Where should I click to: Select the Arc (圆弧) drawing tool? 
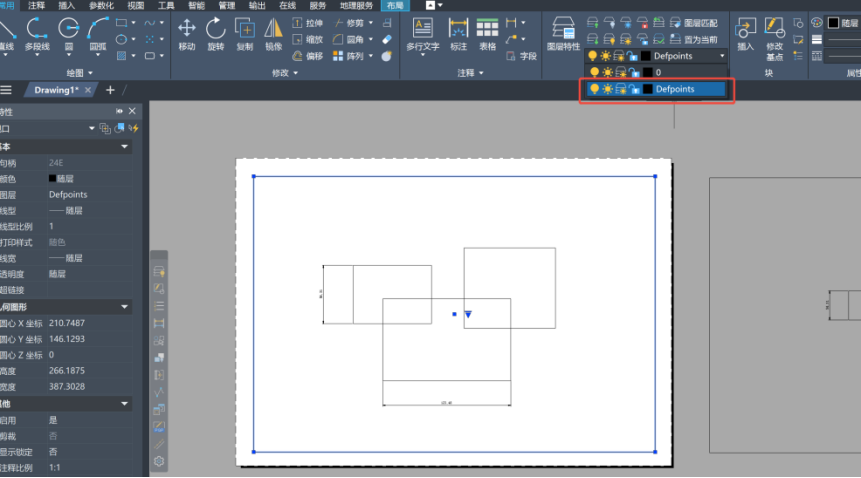coord(98,35)
